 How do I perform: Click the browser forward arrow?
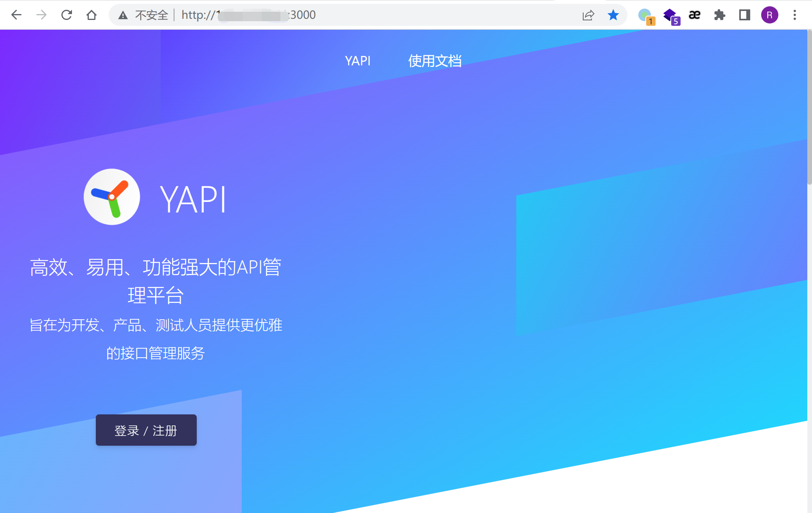click(x=41, y=15)
